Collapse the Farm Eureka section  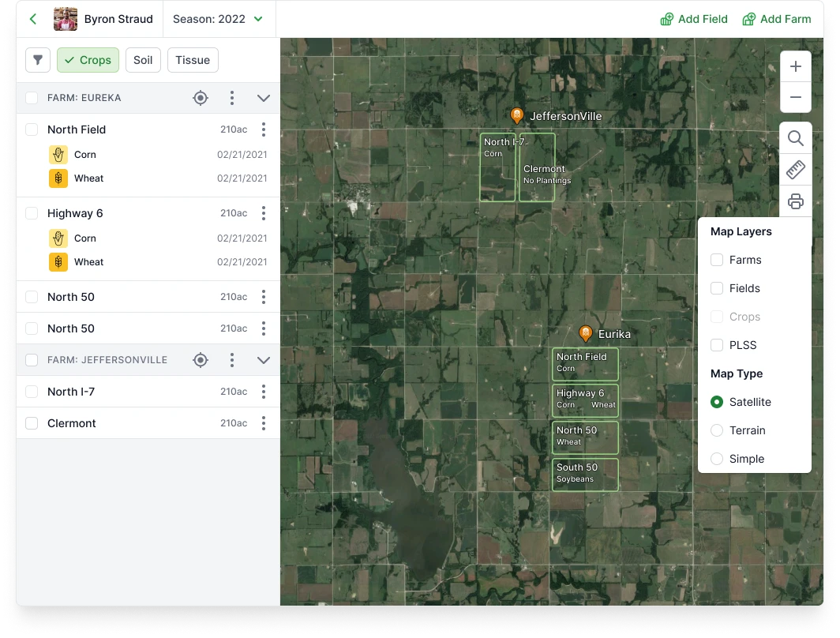point(264,98)
